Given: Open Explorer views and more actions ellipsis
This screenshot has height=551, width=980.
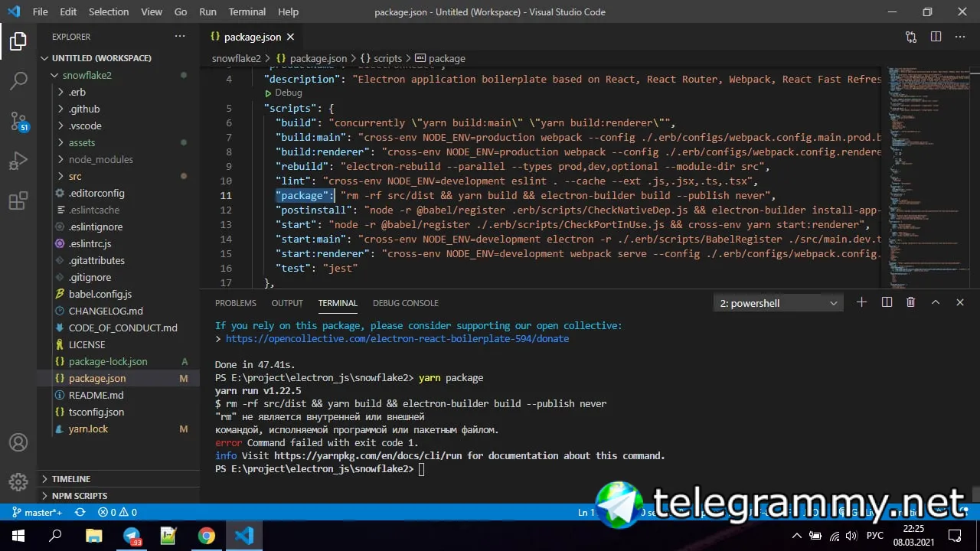Looking at the screenshot, I should click(180, 36).
